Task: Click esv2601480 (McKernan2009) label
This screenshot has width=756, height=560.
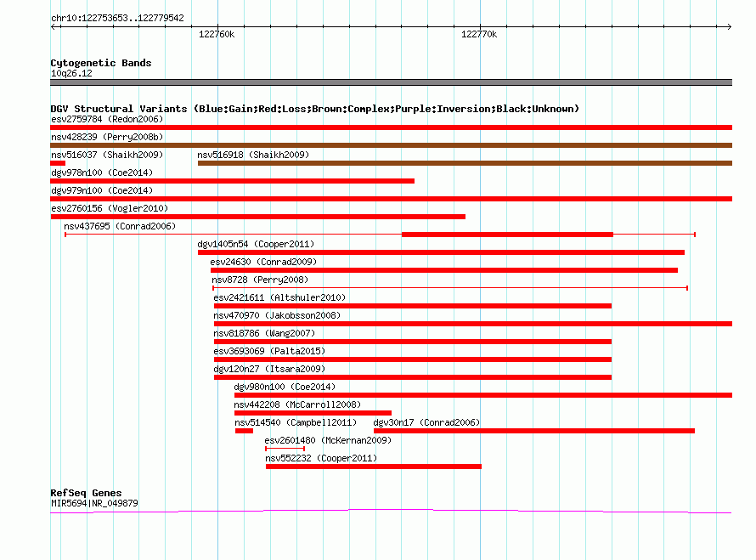Action: (x=328, y=440)
